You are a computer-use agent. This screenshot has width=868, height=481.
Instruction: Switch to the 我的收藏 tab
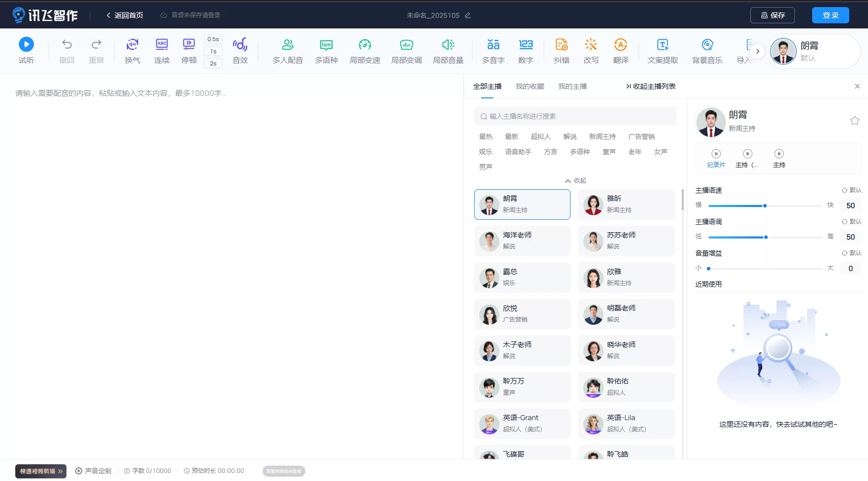pyautogui.click(x=529, y=86)
